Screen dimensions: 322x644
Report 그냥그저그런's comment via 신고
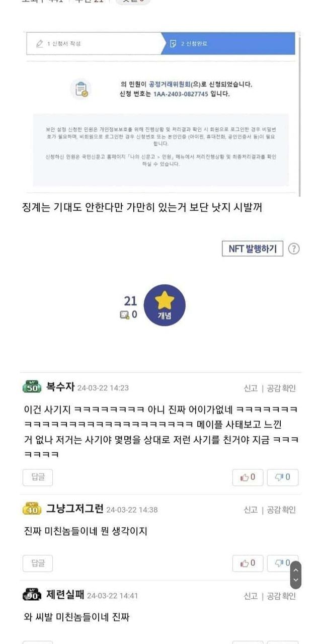[251, 510]
